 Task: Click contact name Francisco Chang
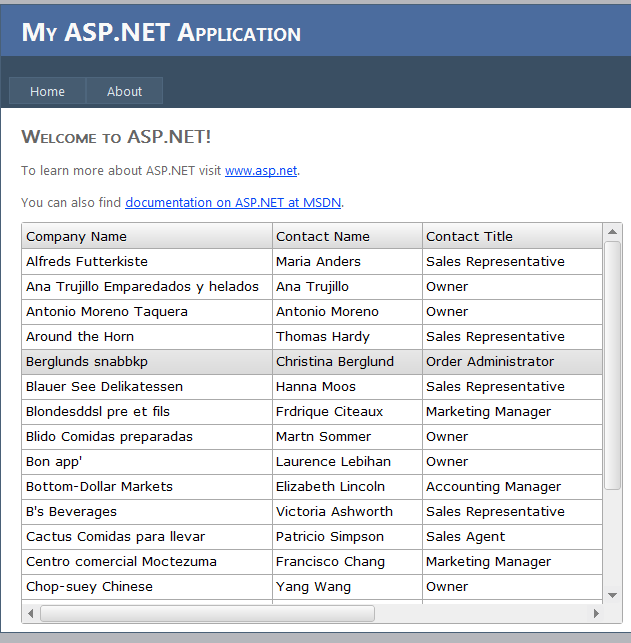[x=347, y=562]
